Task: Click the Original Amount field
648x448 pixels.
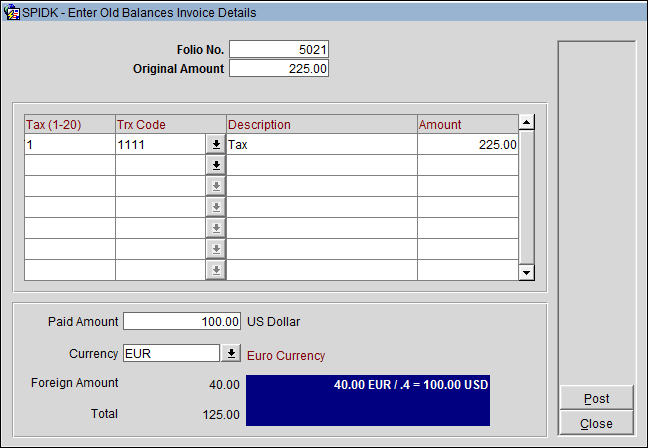Action: [279, 68]
